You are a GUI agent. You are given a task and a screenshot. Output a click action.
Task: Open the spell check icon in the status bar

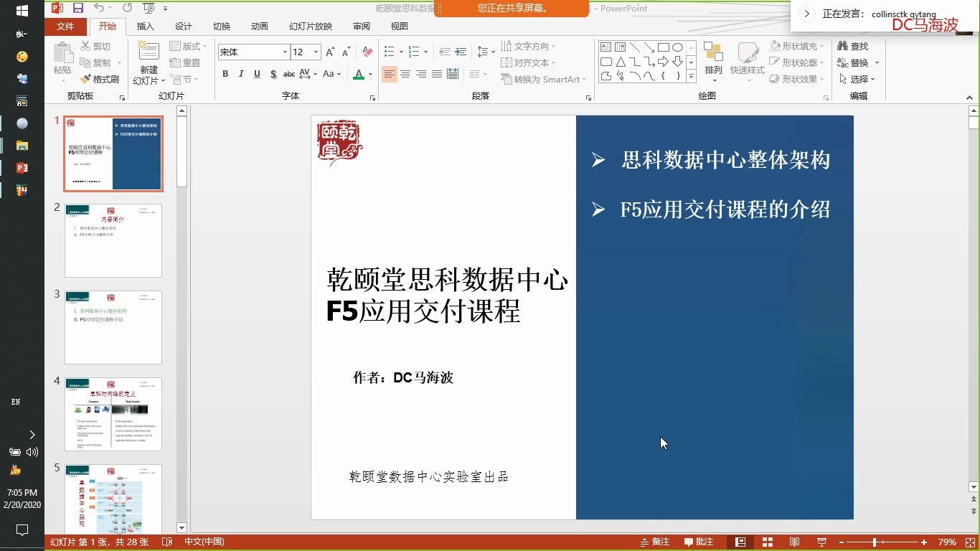[x=167, y=542]
